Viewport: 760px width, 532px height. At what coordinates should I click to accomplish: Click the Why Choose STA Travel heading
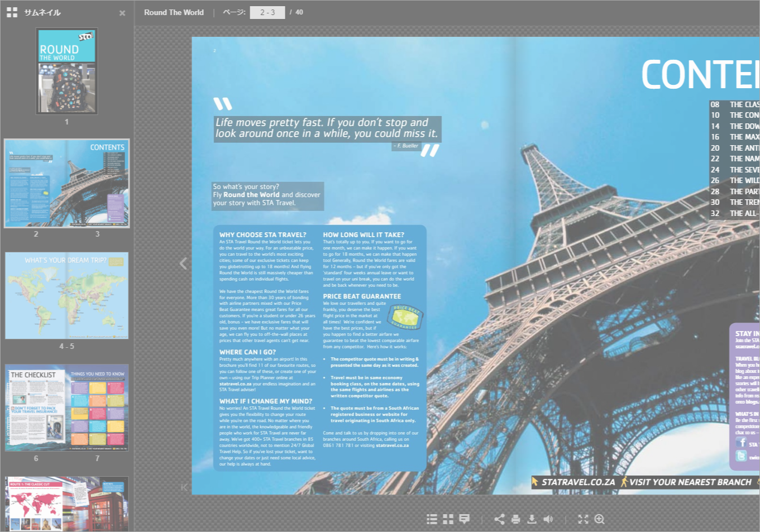click(x=262, y=235)
